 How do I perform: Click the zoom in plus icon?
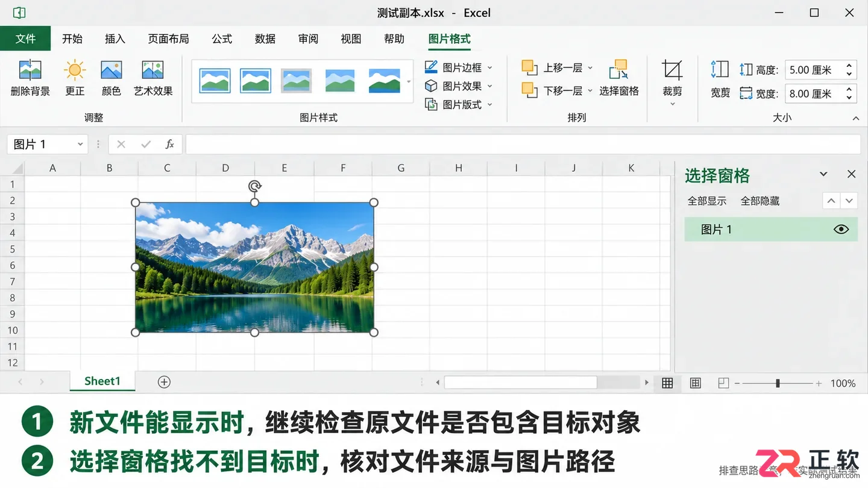click(x=819, y=383)
